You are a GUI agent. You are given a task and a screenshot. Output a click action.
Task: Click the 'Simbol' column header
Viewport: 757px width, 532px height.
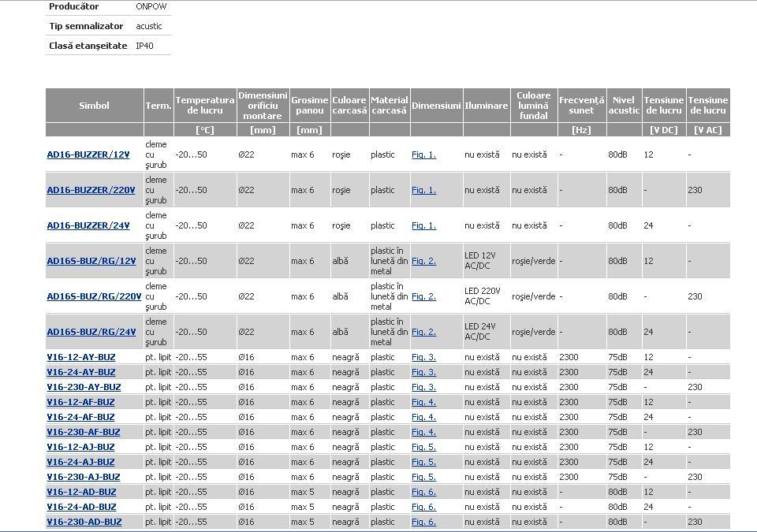(94, 106)
